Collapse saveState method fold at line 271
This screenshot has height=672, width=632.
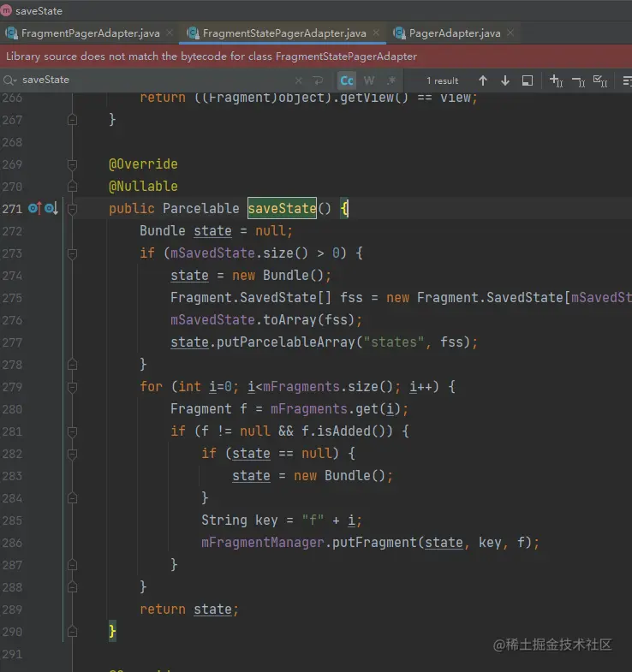[x=73, y=209]
